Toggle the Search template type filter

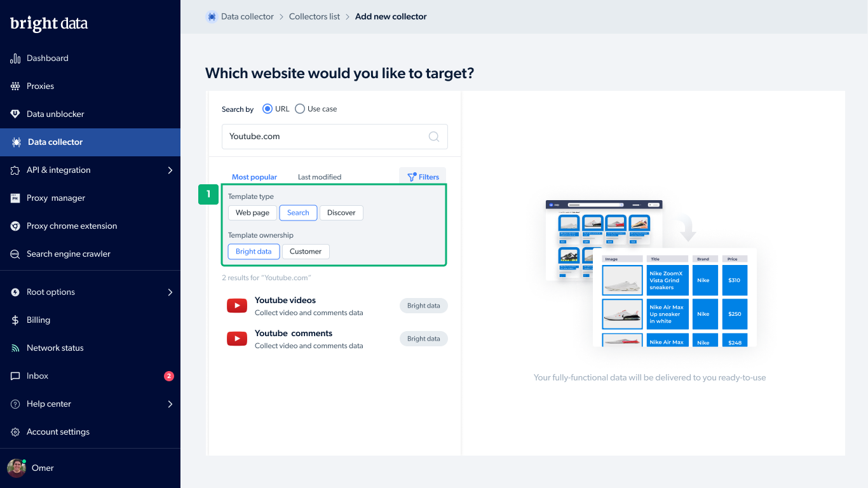(x=298, y=213)
